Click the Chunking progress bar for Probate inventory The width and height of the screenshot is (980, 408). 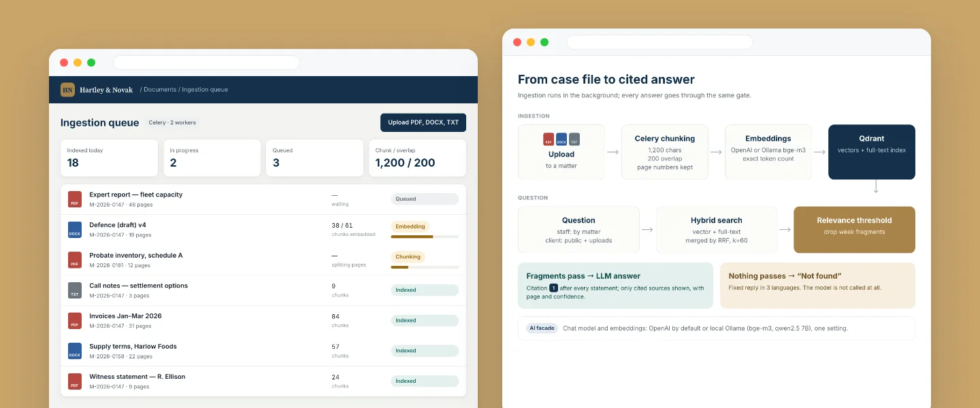pos(425,267)
